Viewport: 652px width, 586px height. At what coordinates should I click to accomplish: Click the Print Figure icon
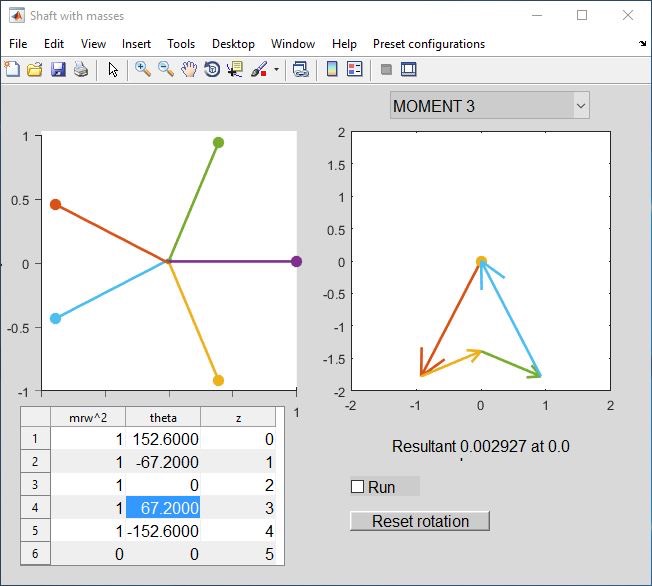pyautogui.click(x=80, y=69)
